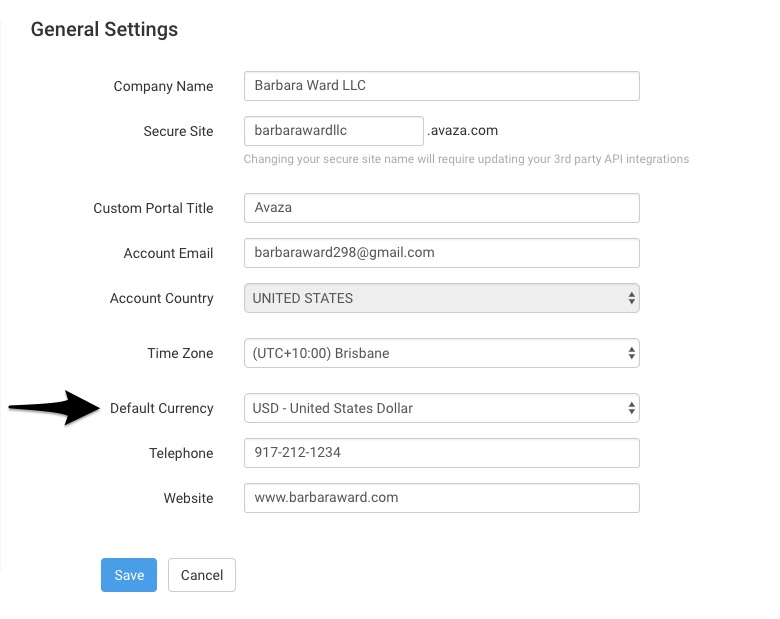Image resolution: width=780 pixels, height=619 pixels.
Task: Click the General Settings heading
Action: tap(104, 29)
